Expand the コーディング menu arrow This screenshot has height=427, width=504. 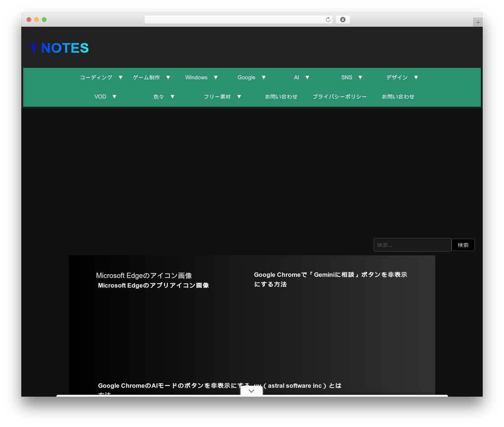pyautogui.click(x=120, y=78)
